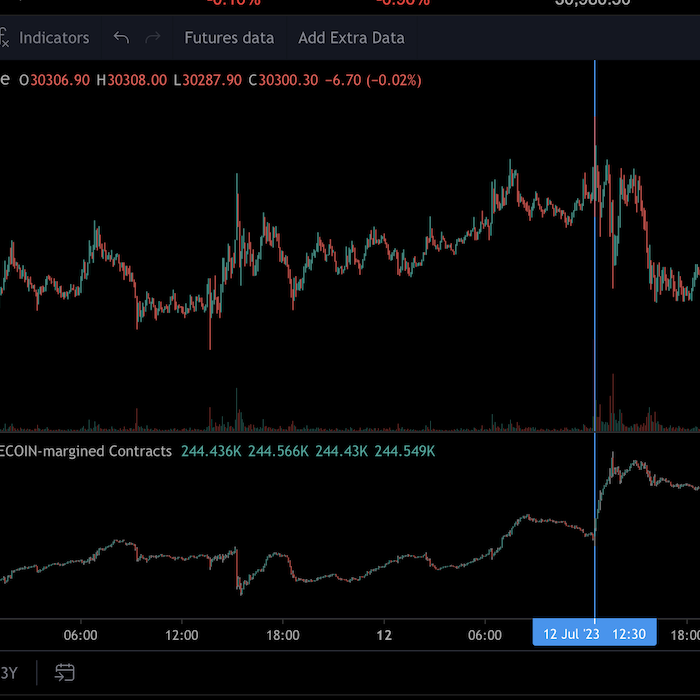Click the 12:00 time axis label

click(x=181, y=635)
